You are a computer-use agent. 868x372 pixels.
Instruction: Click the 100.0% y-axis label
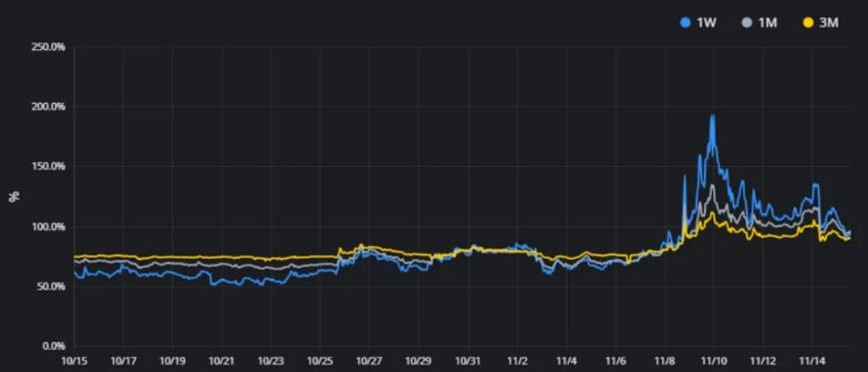coord(50,227)
